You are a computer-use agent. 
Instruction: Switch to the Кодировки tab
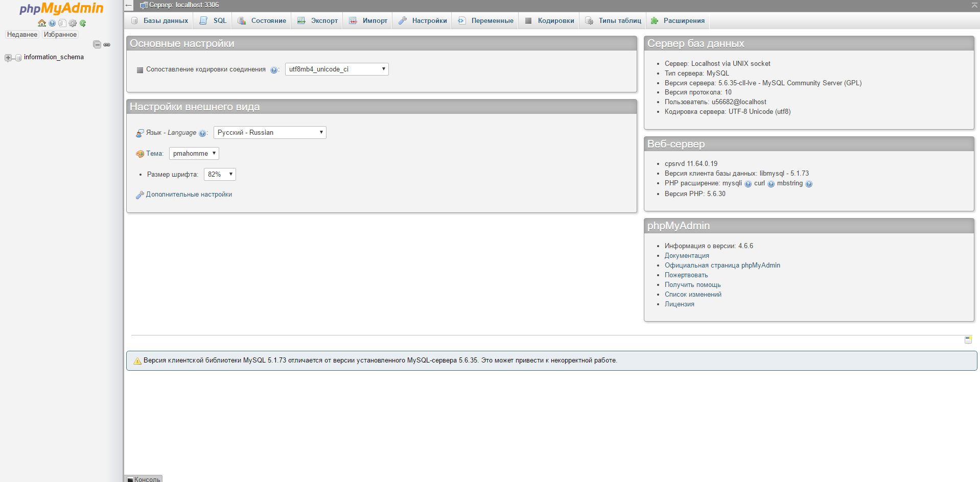549,21
